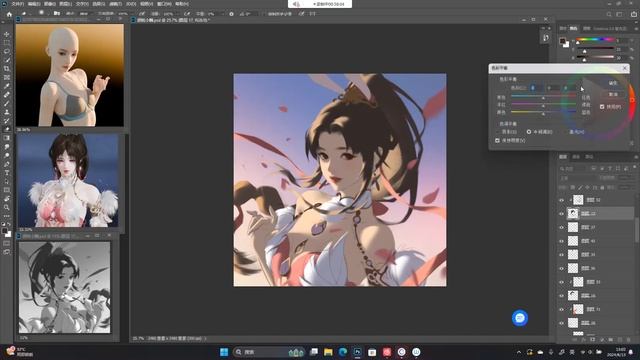
Task: Open the Image menu
Action: [50, 4]
